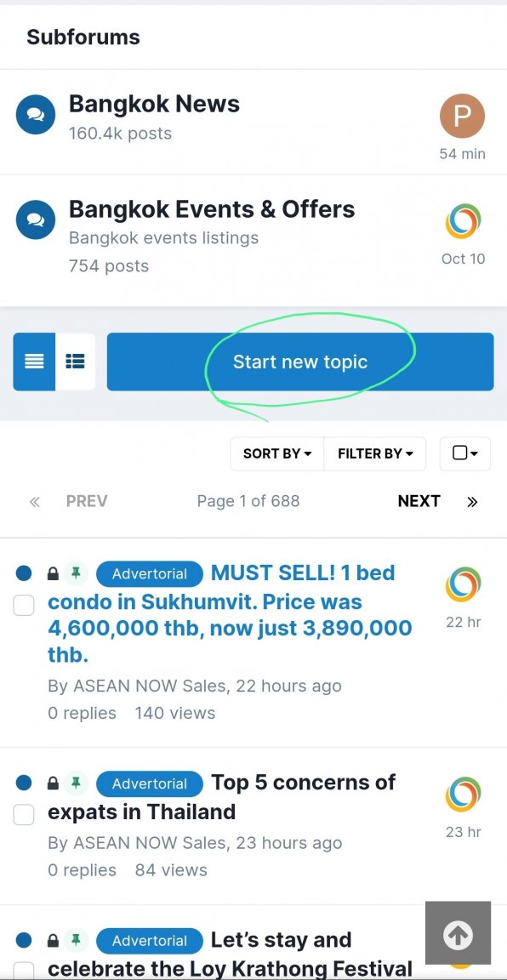
Task: Expand the select-all checkbox dropdown
Action: tap(465, 453)
